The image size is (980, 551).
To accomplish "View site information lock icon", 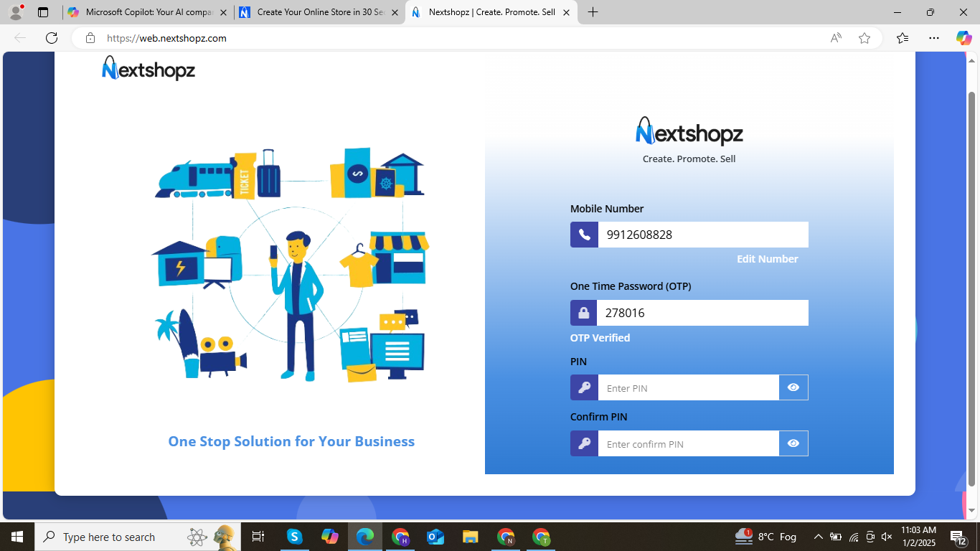I will pyautogui.click(x=90, y=38).
